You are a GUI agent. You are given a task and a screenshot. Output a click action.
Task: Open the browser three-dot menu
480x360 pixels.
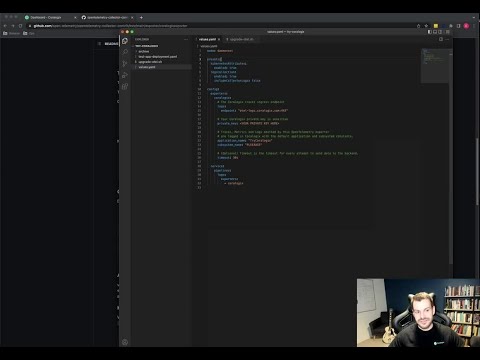(x=474, y=26)
